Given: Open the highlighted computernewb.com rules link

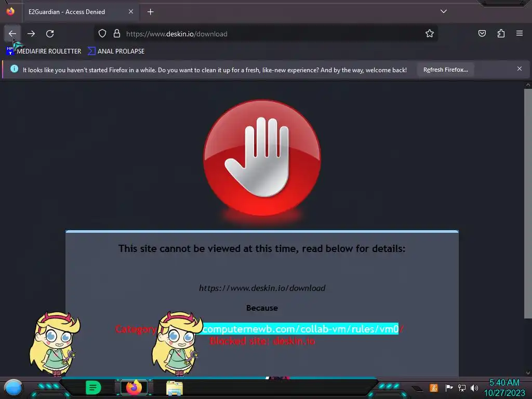Looking at the screenshot, I should point(300,329).
